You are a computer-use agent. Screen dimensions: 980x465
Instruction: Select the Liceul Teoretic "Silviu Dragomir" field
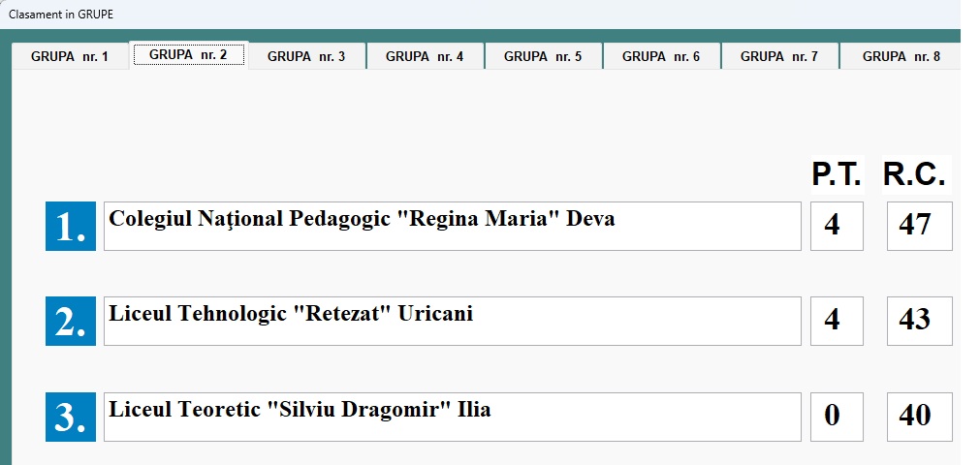452,417
